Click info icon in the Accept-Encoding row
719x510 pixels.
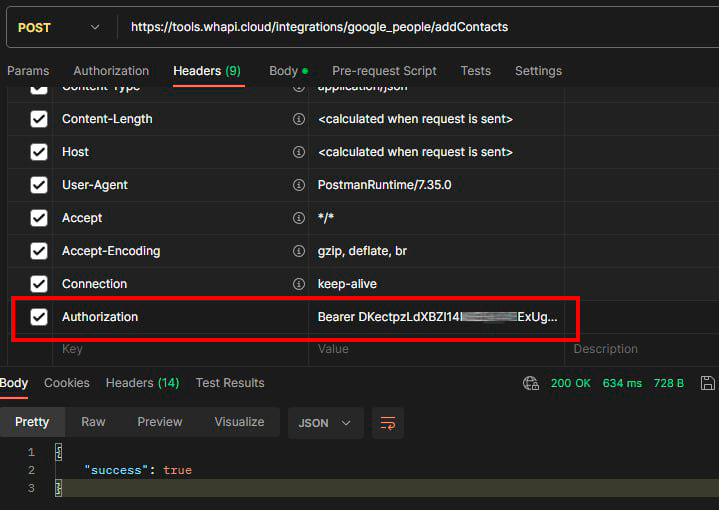pyautogui.click(x=298, y=251)
